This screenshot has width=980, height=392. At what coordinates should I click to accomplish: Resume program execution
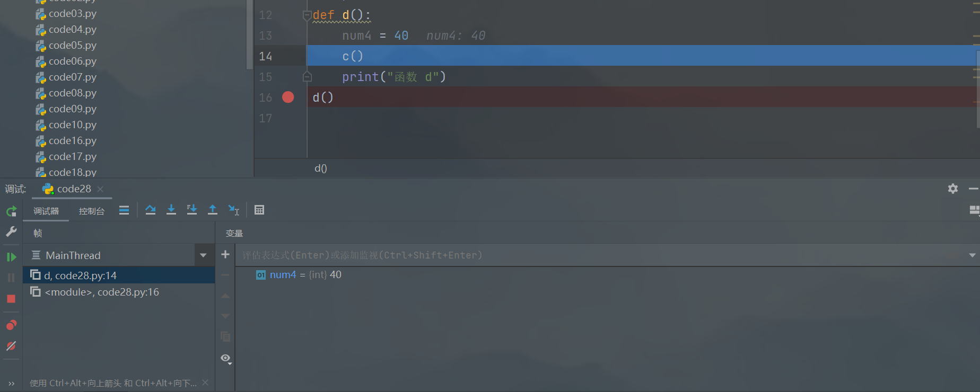point(11,257)
